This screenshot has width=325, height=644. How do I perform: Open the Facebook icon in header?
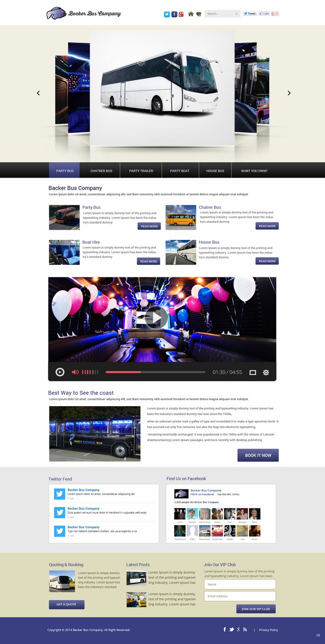coord(174,14)
